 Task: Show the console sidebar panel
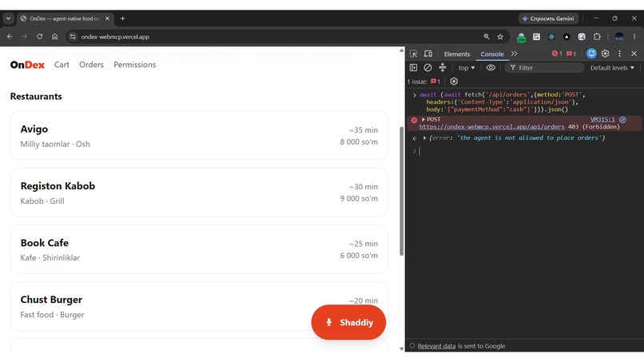coord(414,68)
